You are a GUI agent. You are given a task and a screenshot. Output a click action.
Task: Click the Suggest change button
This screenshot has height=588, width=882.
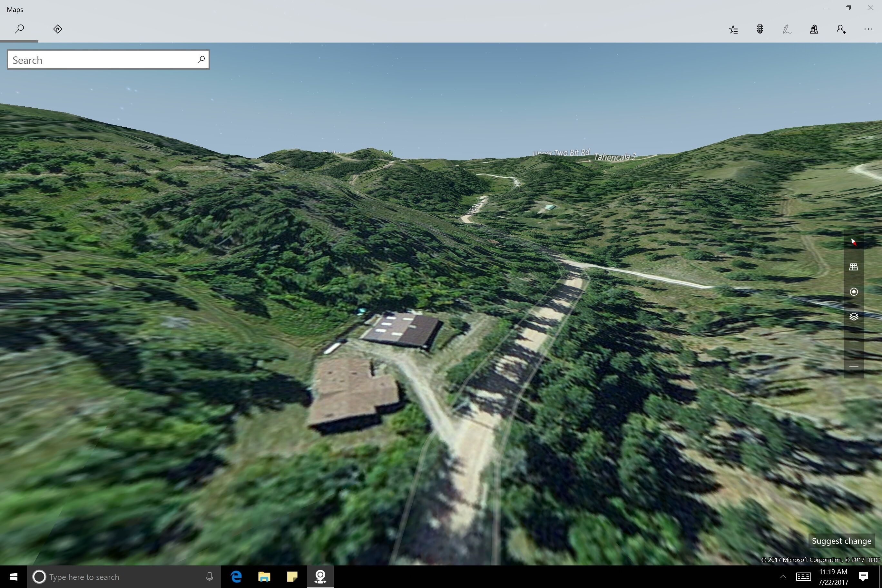point(841,541)
